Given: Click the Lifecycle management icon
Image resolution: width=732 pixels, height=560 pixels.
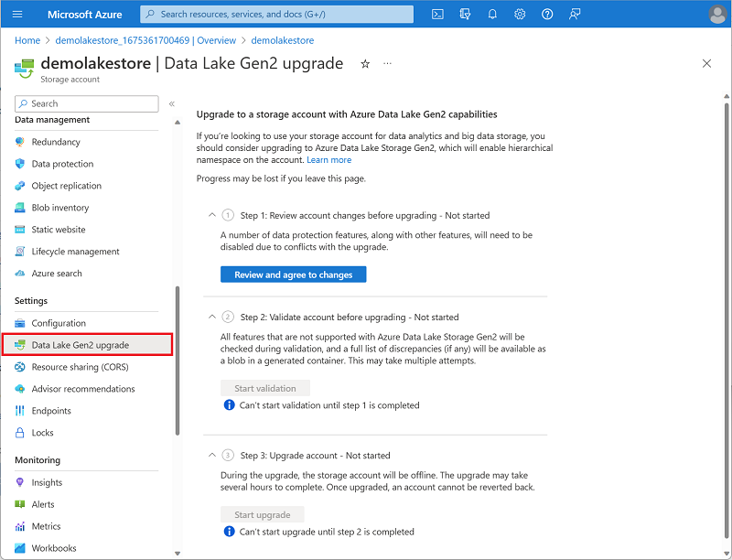Looking at the screenshot, I should point(19,251).
